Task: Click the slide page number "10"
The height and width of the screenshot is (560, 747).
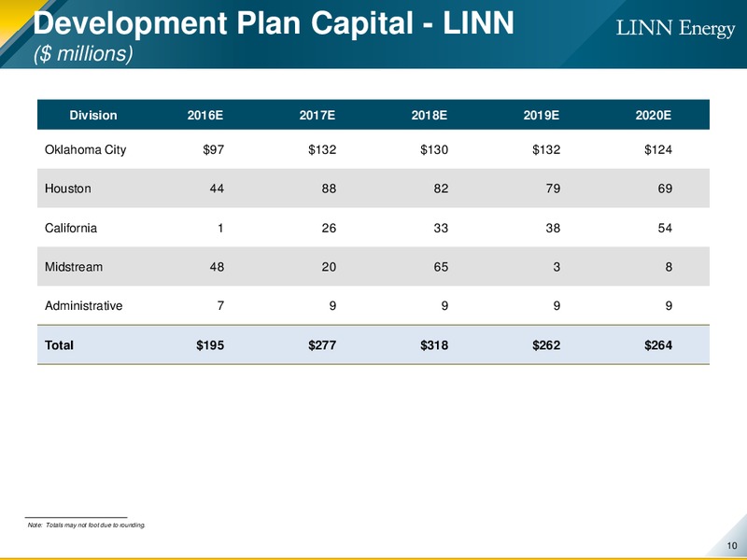Action: click(x=732, y=546)
